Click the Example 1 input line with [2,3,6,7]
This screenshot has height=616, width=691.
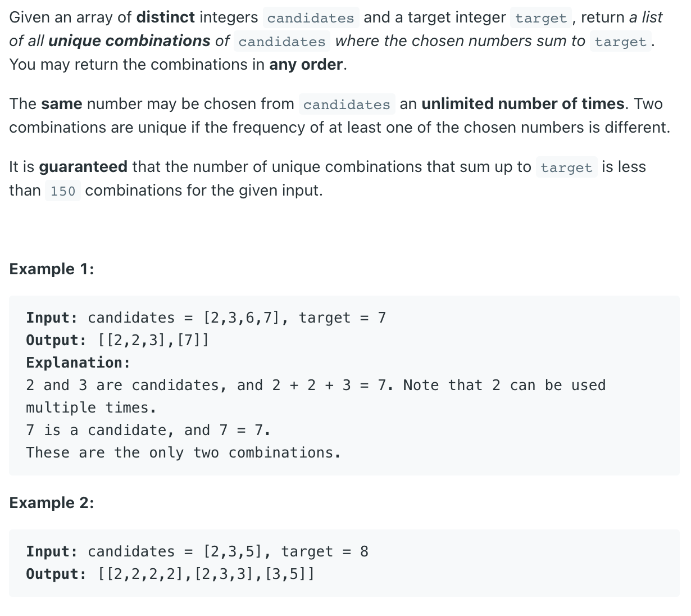[206, 318]
